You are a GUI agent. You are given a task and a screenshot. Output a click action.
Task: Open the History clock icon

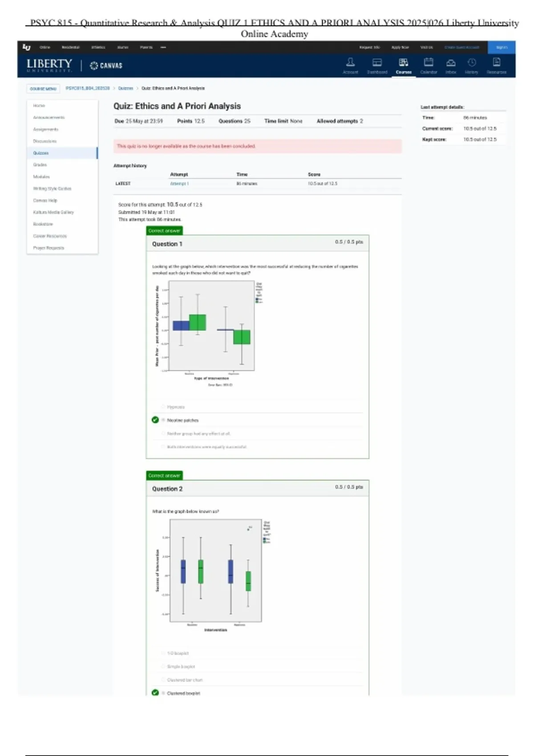472,63
